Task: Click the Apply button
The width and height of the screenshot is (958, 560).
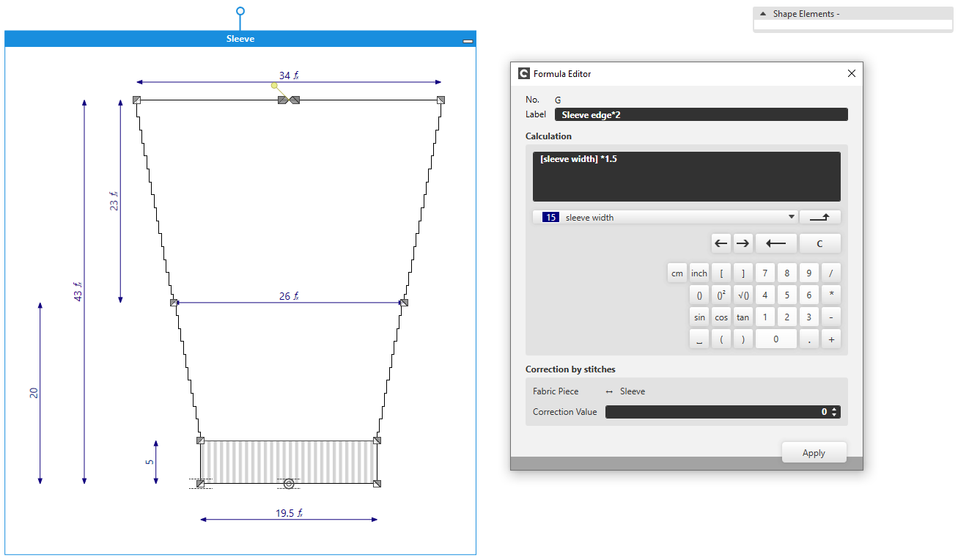Action: (x=814, y=453)
